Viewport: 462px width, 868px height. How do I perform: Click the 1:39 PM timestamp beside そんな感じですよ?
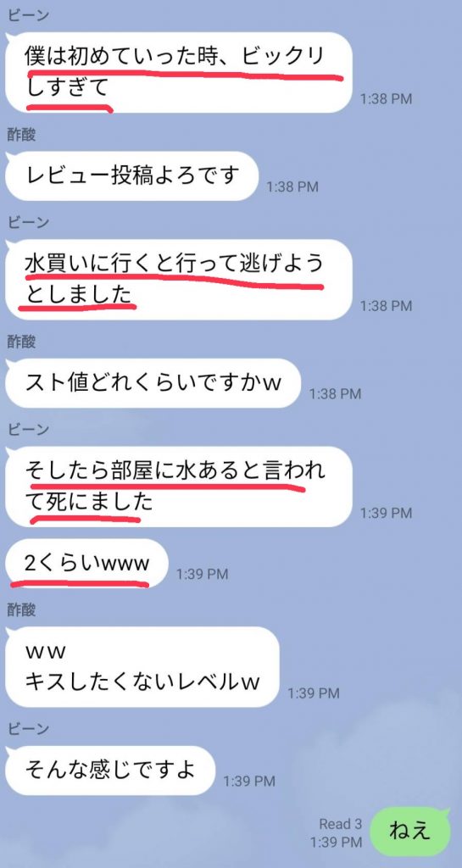coord(249,782)
